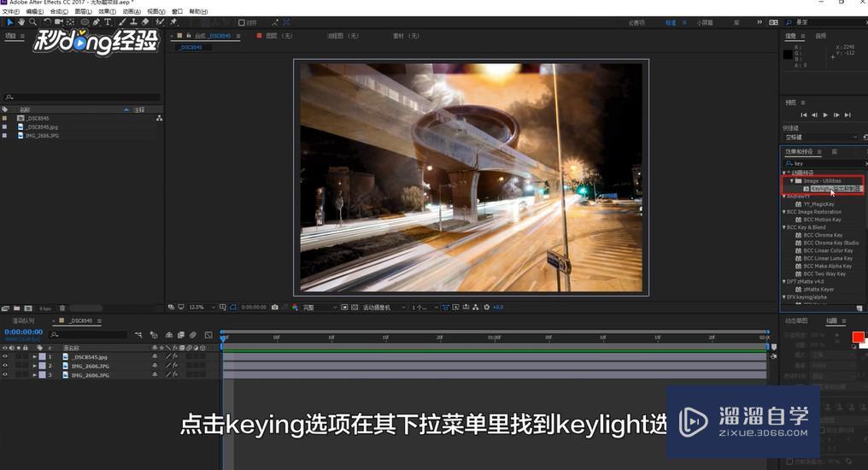868x470 pixels.
Task: Click the timeline search input field
Action: (89, 335)
